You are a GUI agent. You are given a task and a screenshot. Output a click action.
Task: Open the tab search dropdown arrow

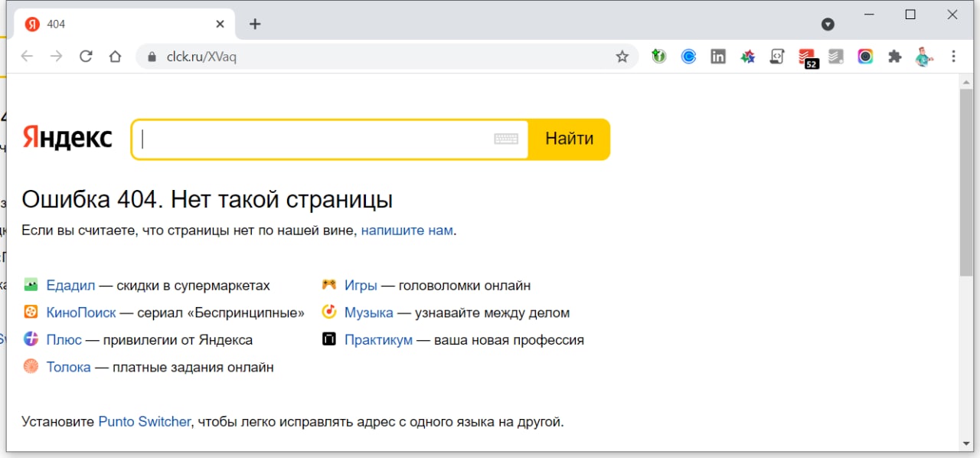pos(828,25)
